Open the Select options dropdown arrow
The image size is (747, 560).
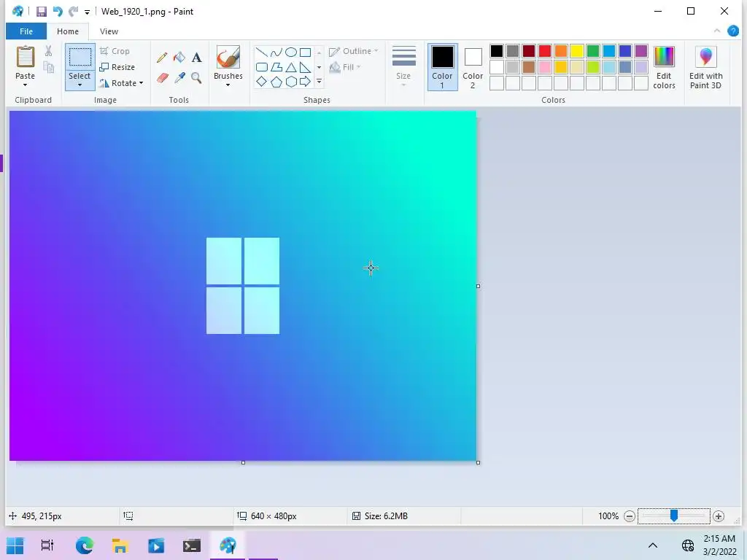[80, 85]
